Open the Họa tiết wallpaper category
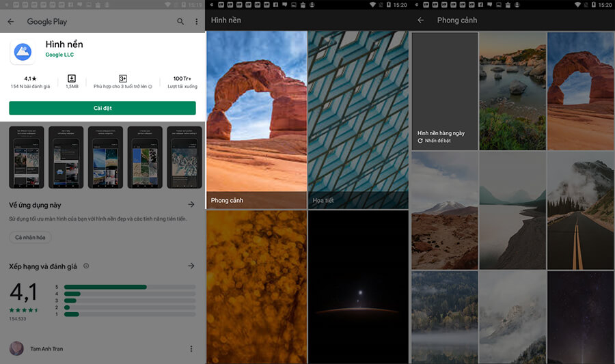615x364 pixels. tap(357, 120)
